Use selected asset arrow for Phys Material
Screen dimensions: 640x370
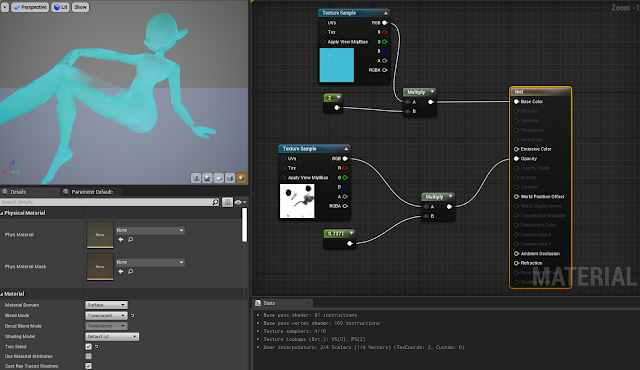(121, 239)
